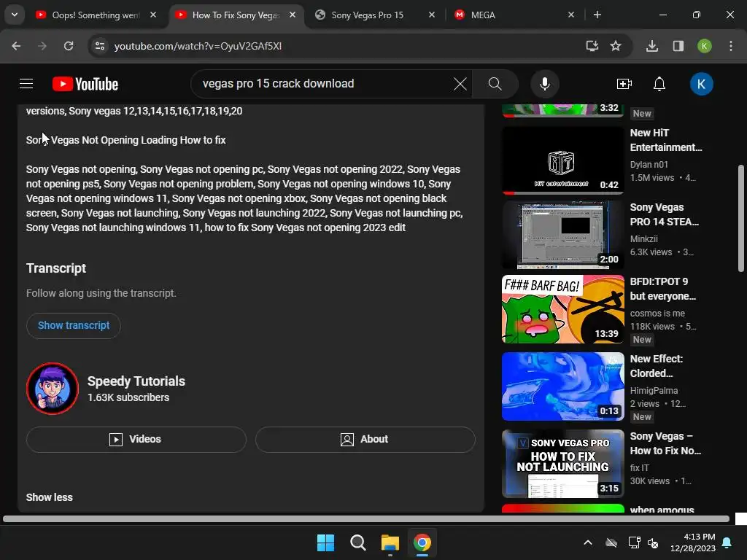Click 'Dylan n01' channel name
This screenshot has width=747, height=560.
(649, 164)
